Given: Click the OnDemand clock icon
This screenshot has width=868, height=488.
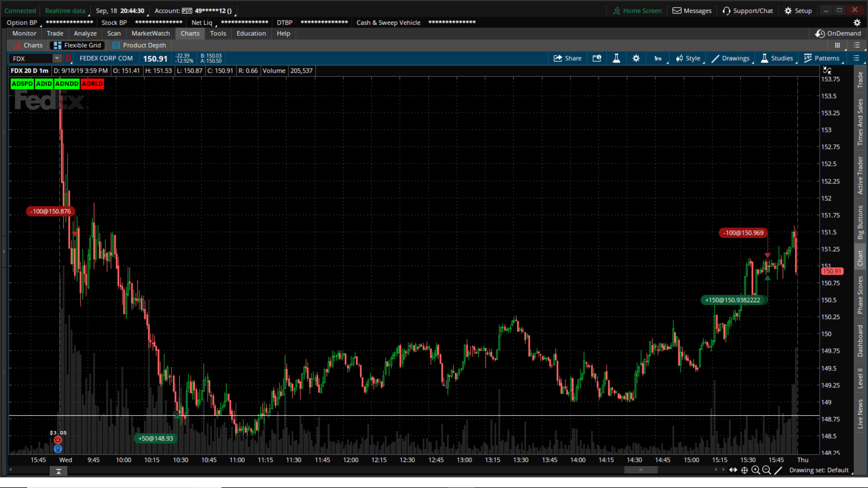Looking at the screenshot, I should pos(820,33).
